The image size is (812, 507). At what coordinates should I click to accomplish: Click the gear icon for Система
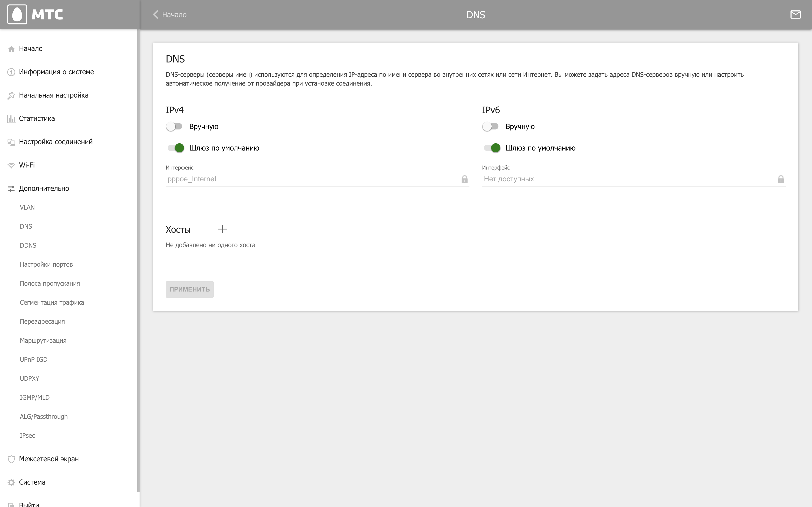11,482
